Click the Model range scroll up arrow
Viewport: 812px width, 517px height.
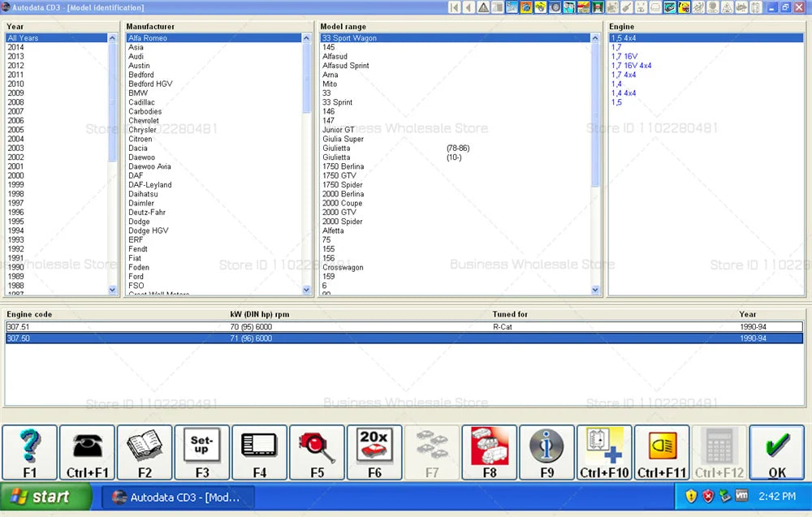595,38
